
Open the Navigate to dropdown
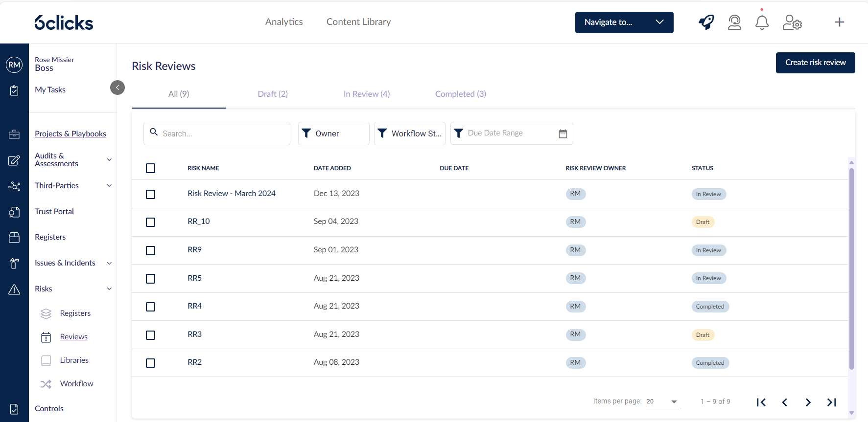click(624, 22)
